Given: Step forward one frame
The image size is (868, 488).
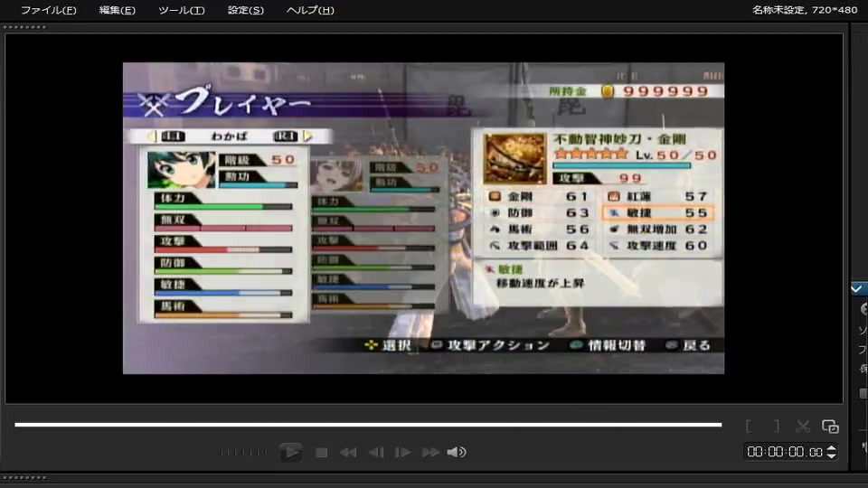Looking at the screenshot, I should (402, 453).
